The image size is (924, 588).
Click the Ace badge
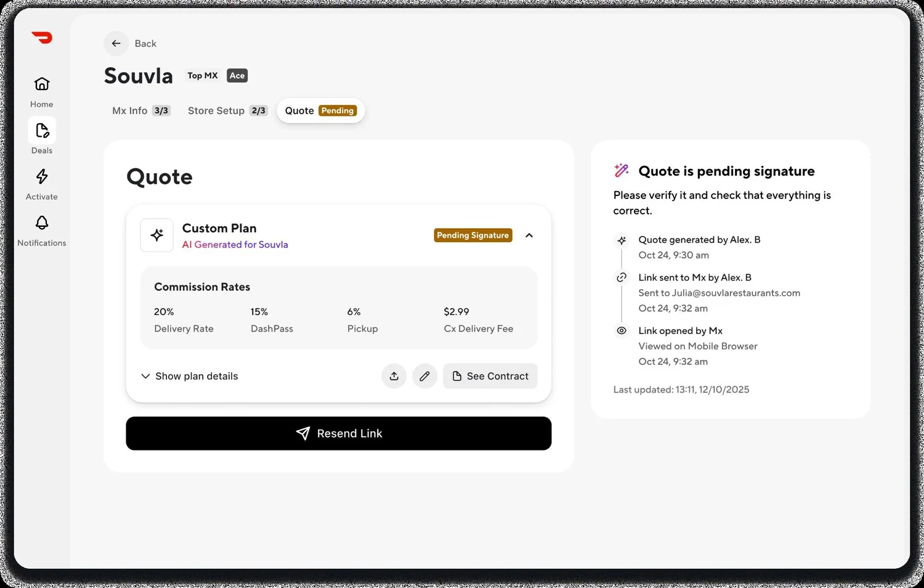(237, 76)
